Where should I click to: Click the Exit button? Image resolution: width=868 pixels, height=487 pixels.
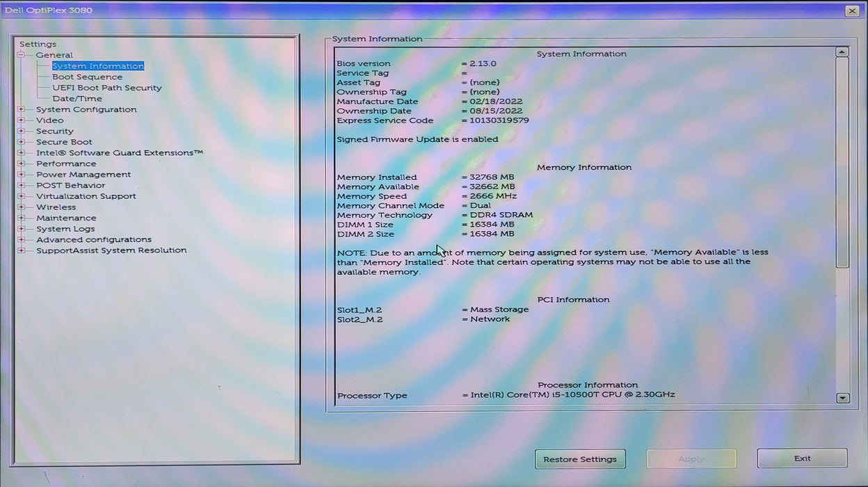click(802, 458)
